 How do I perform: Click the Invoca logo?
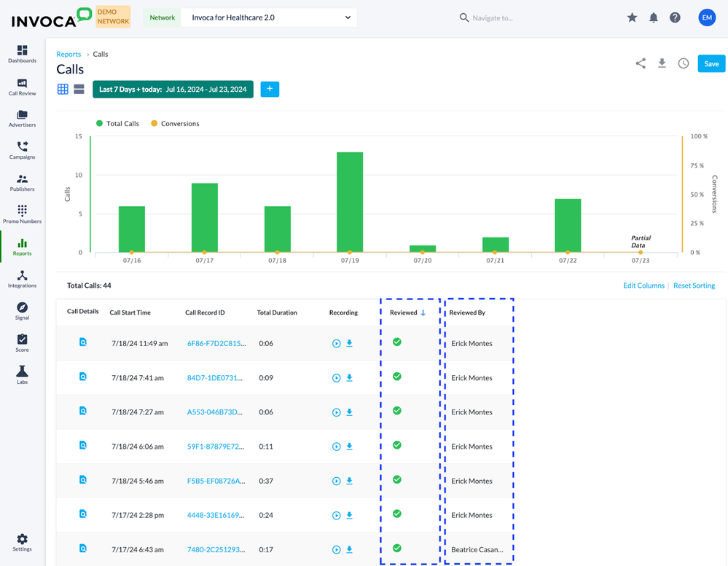[51, 17]
